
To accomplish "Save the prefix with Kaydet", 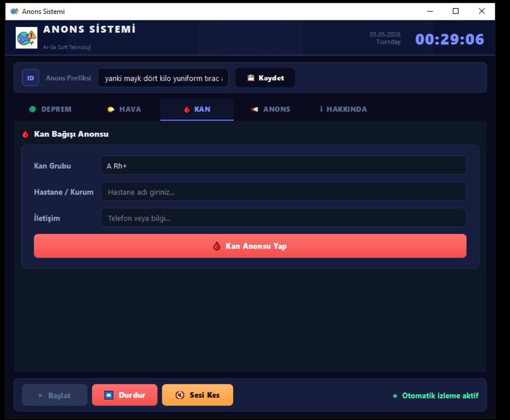I will point(265,78).
